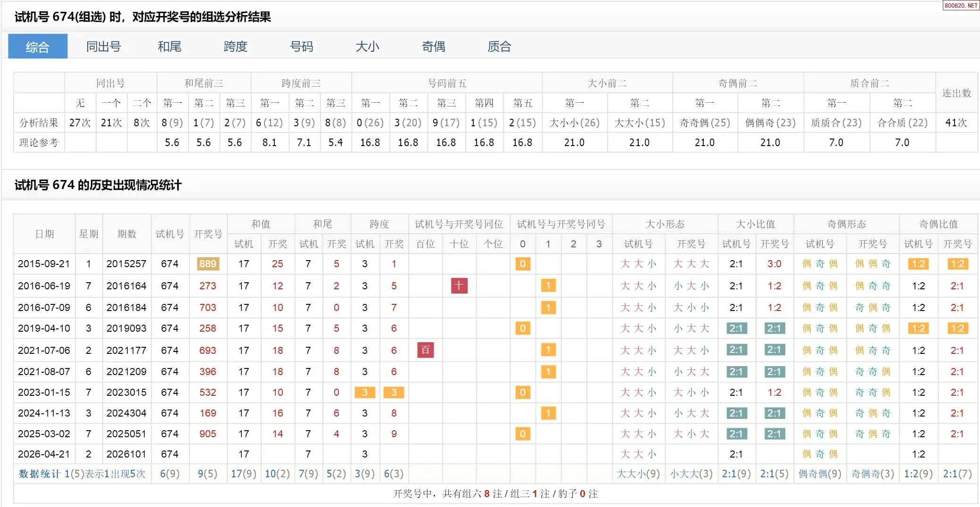Click the orange highlighted 889 draw number
The width and height of the screenshot is (980, 507).
(x=207, y=264)
